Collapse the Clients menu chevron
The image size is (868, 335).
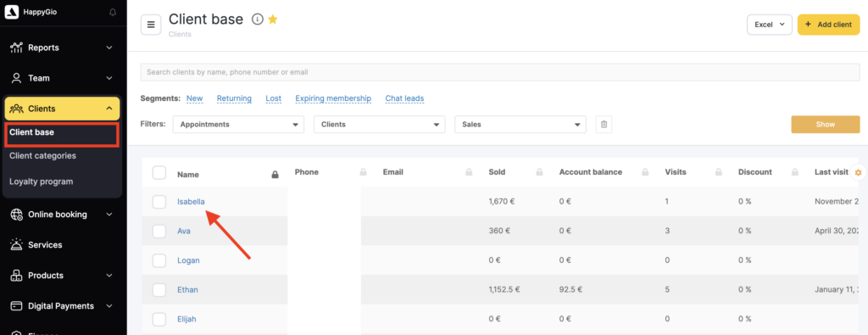coord(109,109)
